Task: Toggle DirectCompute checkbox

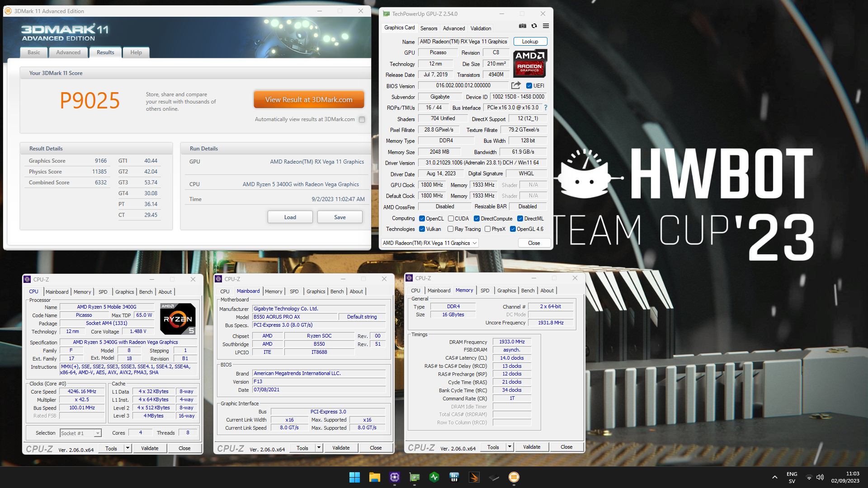Action: [x=476, y=219]
